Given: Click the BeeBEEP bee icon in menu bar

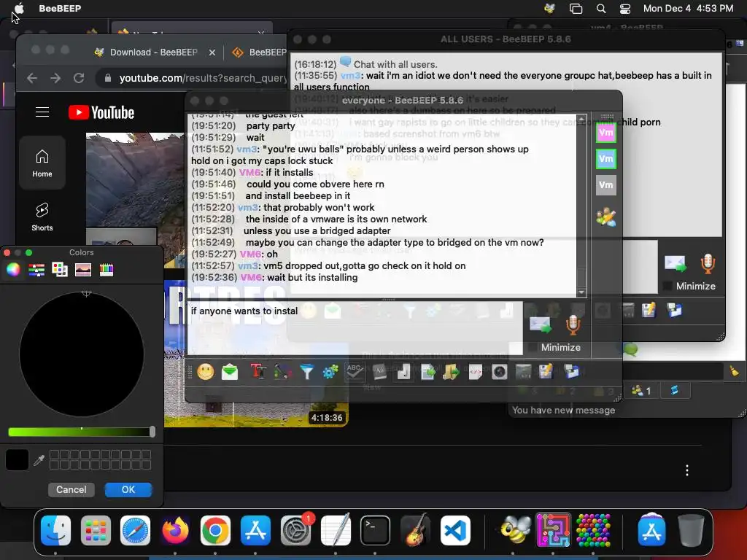Looking at the screenshot, I should click(550, 8).
